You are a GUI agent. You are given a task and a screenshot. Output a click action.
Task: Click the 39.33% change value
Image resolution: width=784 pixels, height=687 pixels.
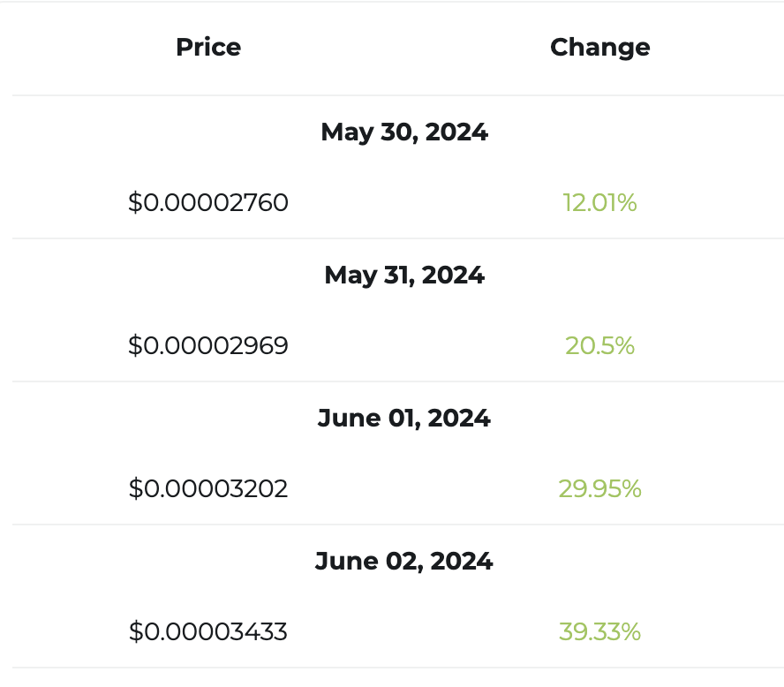(600, 632)
